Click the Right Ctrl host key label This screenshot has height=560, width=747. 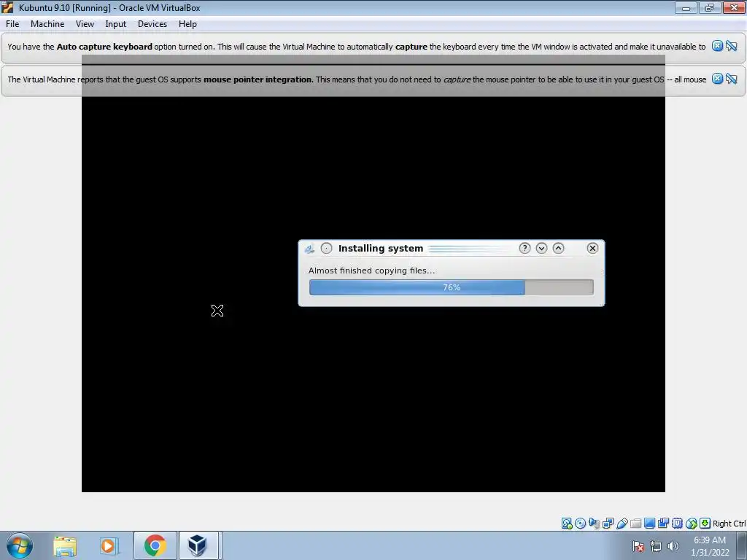(x=729, y=524)
